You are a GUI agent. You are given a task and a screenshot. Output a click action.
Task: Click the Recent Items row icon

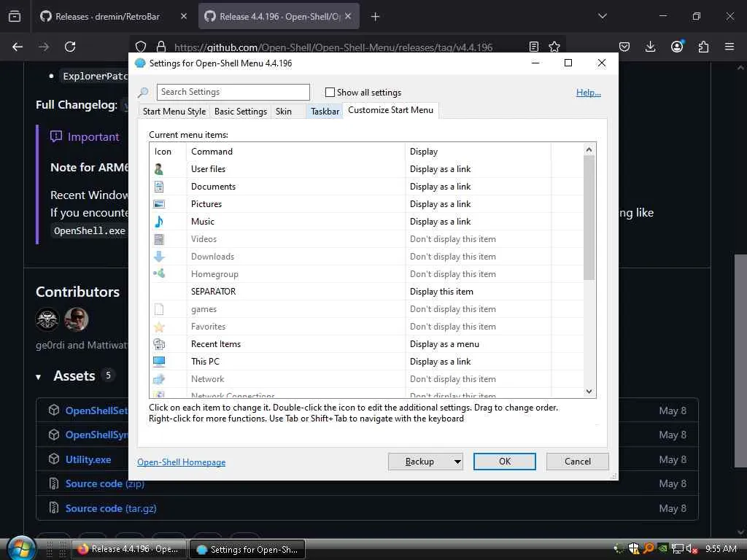pos(159,344)
